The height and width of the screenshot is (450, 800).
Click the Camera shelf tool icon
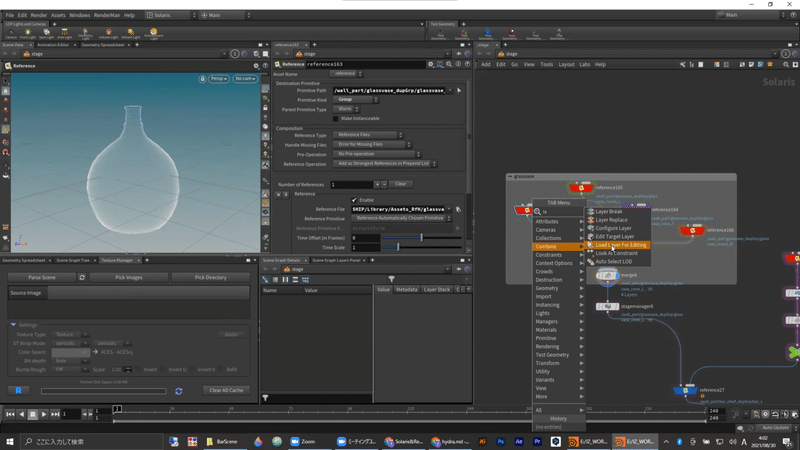10,33
